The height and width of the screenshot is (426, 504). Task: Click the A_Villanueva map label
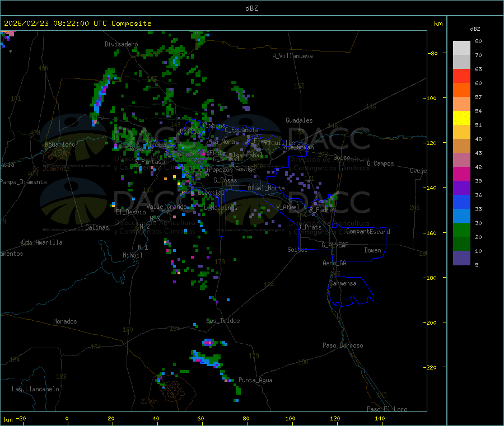pos(292,56)
